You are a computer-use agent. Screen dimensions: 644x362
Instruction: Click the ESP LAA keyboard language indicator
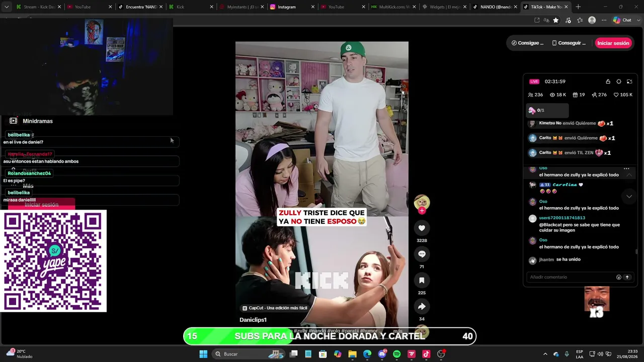(x=580, y=354)
